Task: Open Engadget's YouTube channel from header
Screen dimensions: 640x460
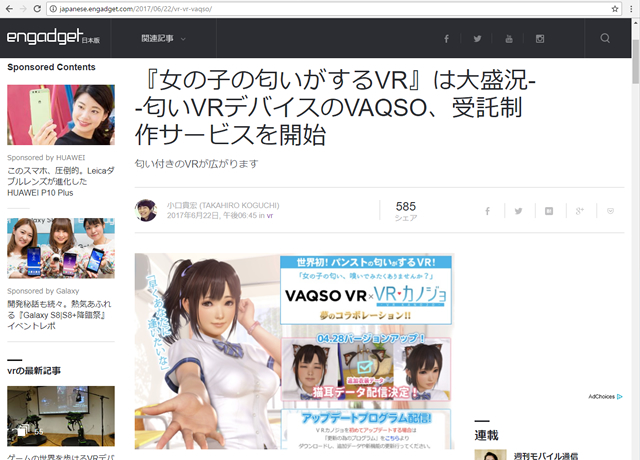Action: [509, 39]
